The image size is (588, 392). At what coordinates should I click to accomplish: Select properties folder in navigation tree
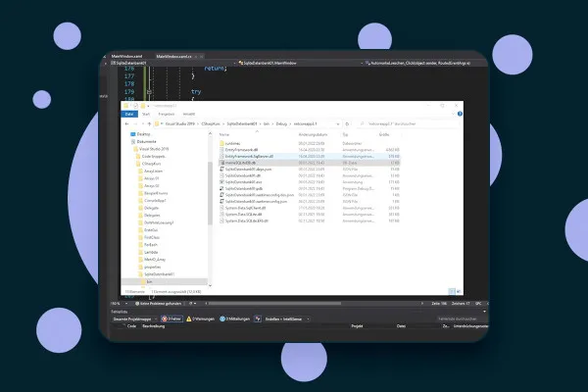pyautogui.click(x=152, y=267)
